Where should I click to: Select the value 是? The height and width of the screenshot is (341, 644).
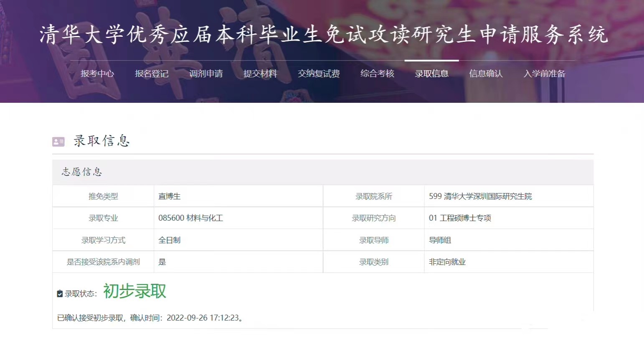tap(162, 262)
